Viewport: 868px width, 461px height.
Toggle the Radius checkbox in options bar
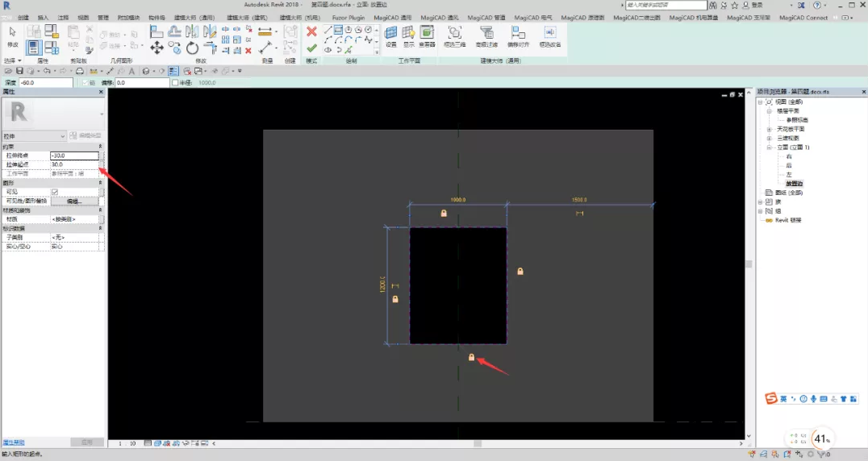click(175, 82)
